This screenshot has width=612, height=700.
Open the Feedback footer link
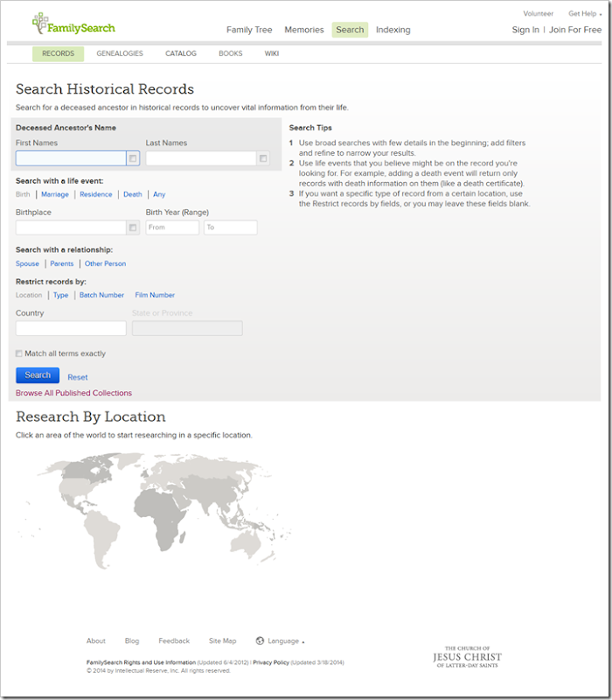(x=174, y=641)
